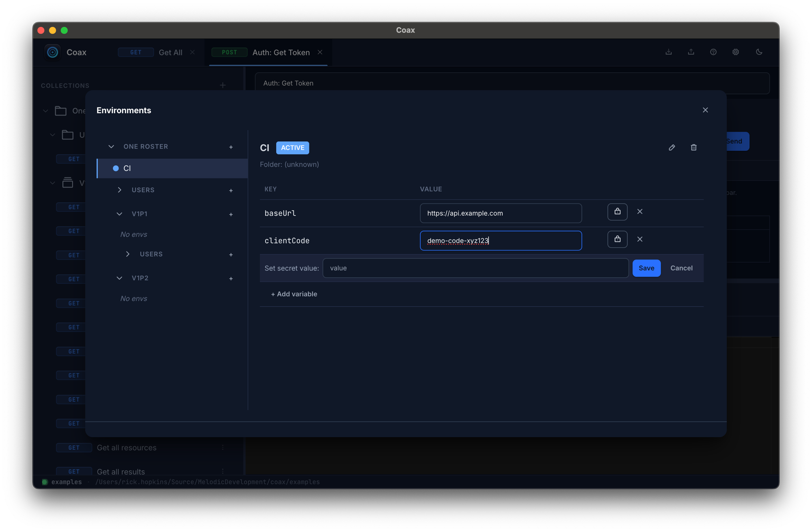This screenshot has height=532, width=812.
Task: Switch to the Get All tab
Action: [171, 52]
